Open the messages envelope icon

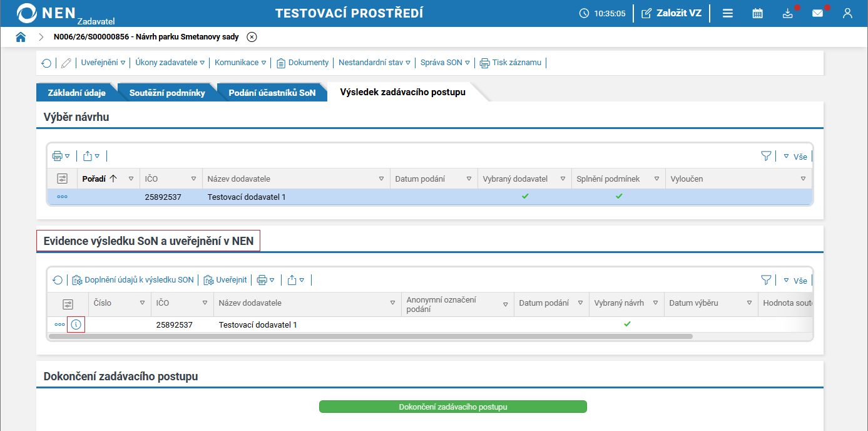(818, 13)
